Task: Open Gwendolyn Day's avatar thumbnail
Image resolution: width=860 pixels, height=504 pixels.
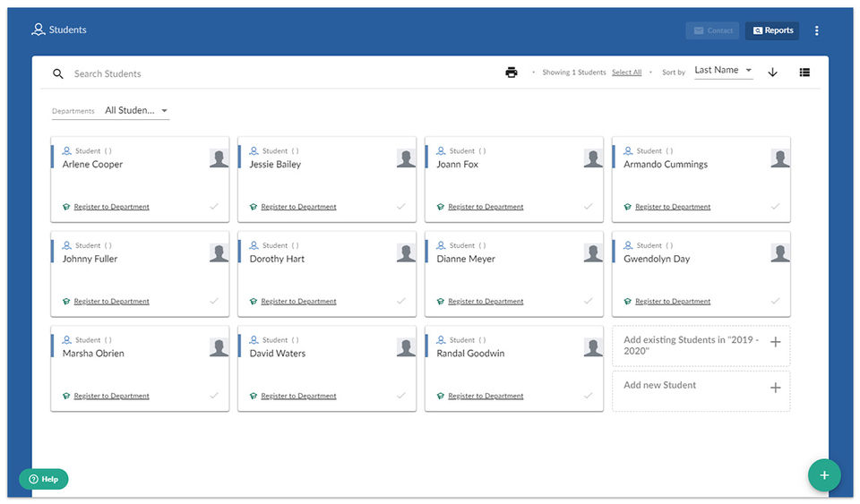Action: tap(780, 253)
